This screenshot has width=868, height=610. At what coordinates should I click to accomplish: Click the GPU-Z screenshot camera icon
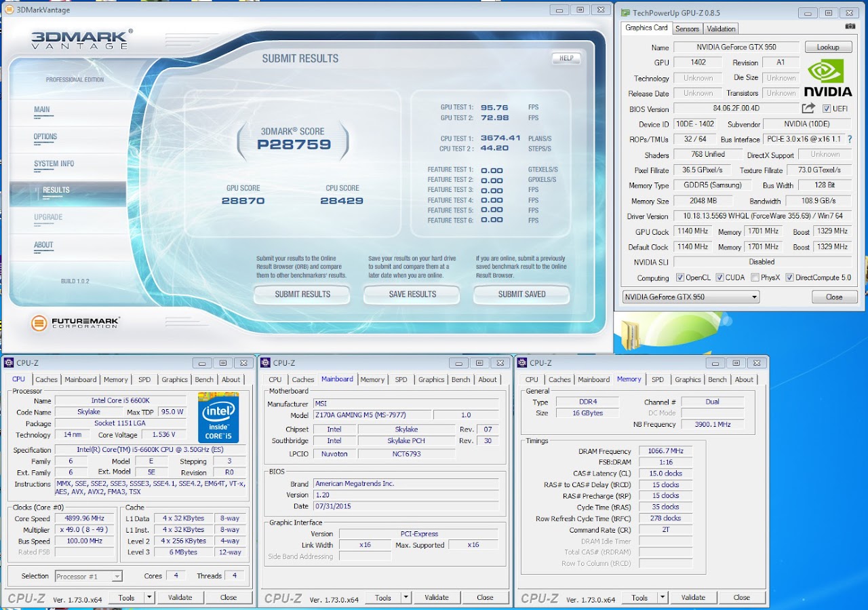click(850, 26)
